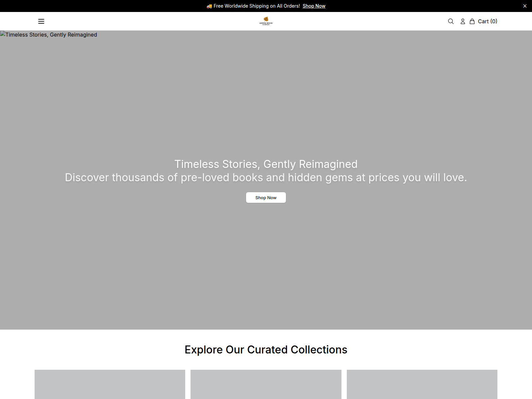Viewport: 532px width, 399px height.
Task: Click the Free Worldwide Shipping announcement text
Action: pos(253,6)
